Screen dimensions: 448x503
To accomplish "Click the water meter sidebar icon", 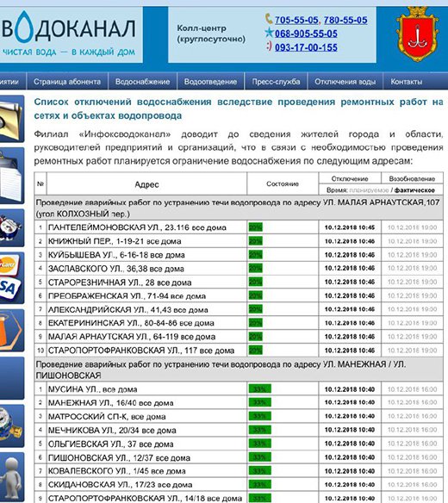I will [x=12, y=426].
